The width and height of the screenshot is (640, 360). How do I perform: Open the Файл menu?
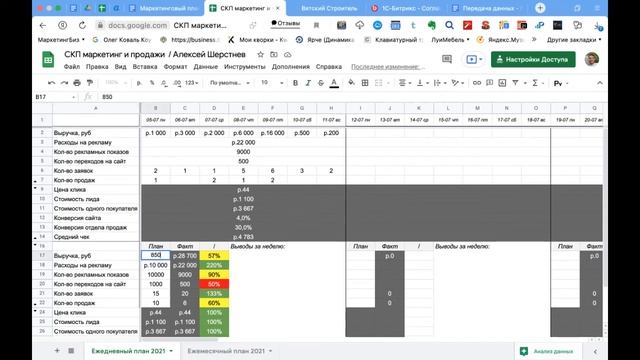point(72,67)
